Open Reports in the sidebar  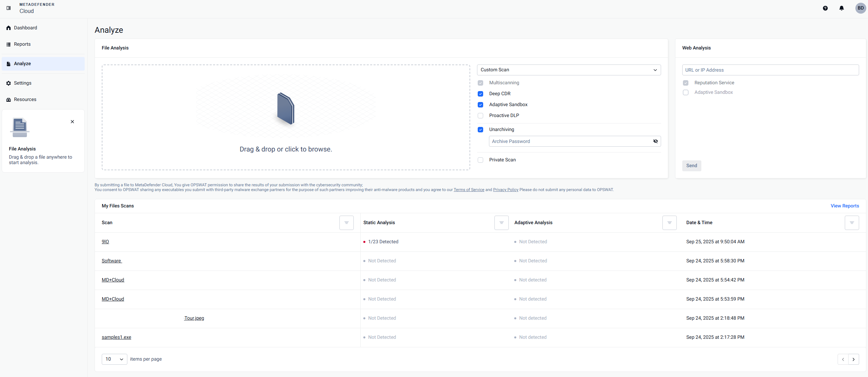click(22, 44)
